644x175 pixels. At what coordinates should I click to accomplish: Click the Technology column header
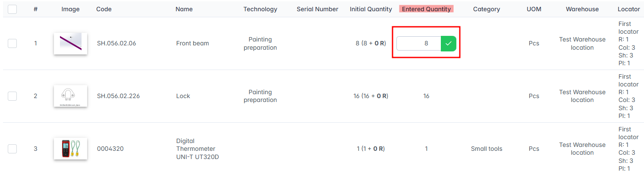260,9
